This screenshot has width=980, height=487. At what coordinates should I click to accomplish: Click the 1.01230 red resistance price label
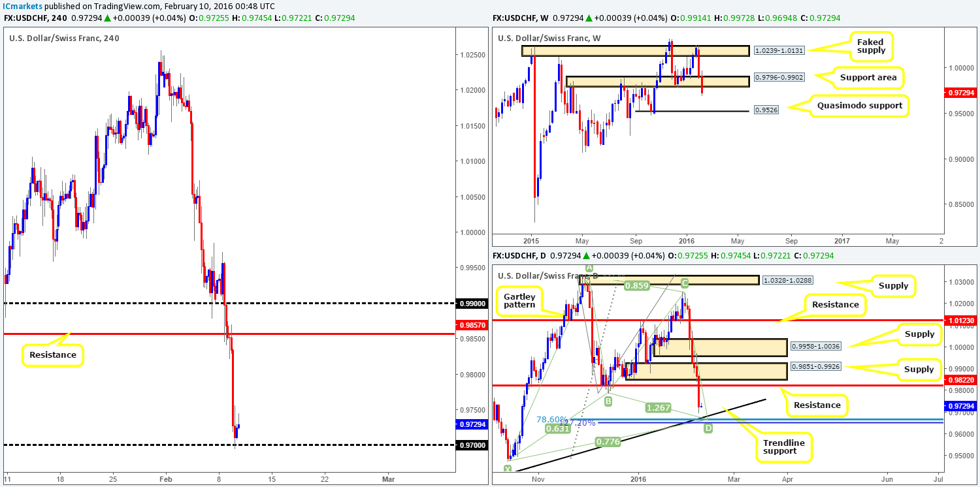pos(961,321)
